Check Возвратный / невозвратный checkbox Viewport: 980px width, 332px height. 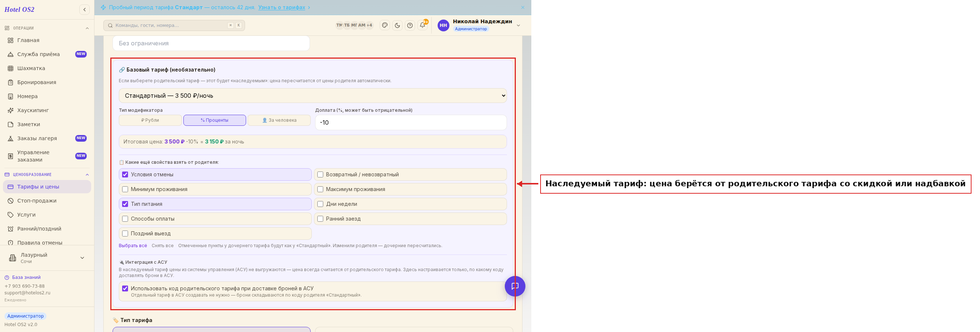pyautogui.click(x=320, y=174)
